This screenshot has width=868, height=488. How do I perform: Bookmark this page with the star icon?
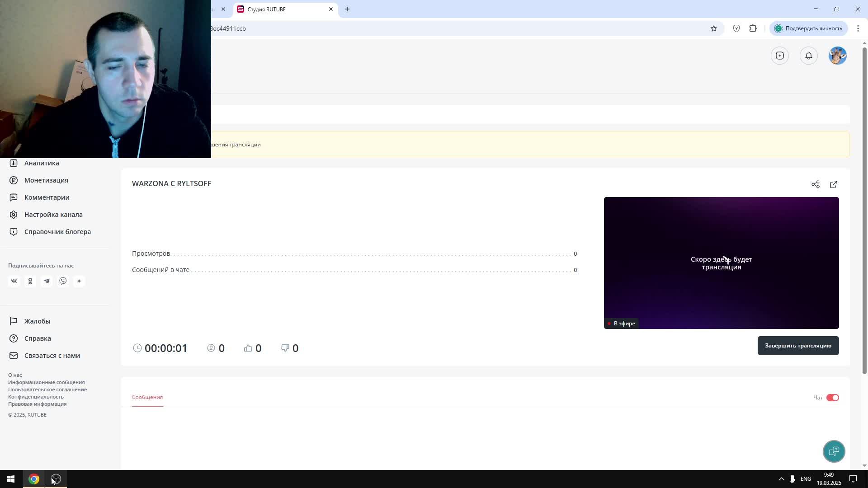(x=713, y=28)
